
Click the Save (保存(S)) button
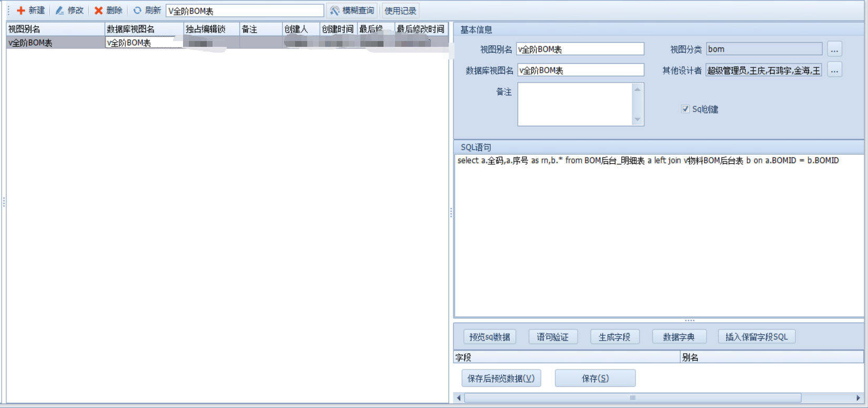(x=595, y=378)
